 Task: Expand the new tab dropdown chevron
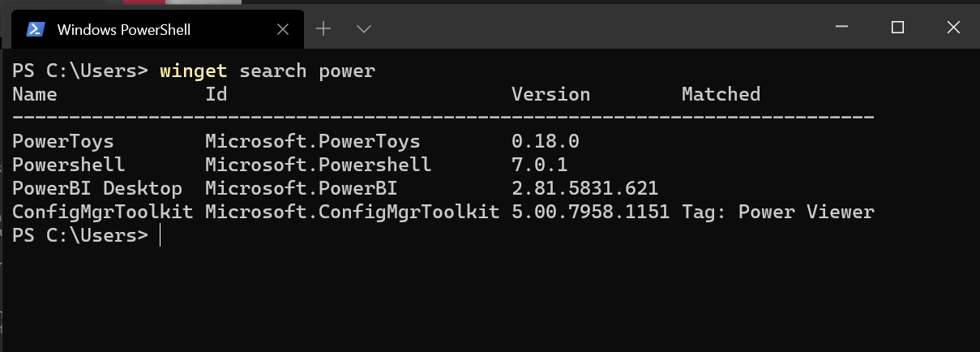364,29
